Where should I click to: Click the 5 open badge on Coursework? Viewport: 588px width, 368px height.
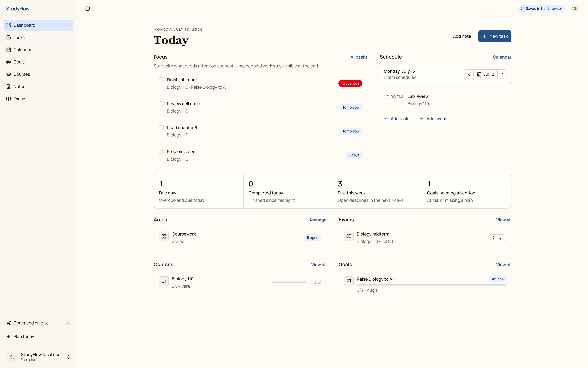[313, 238]
